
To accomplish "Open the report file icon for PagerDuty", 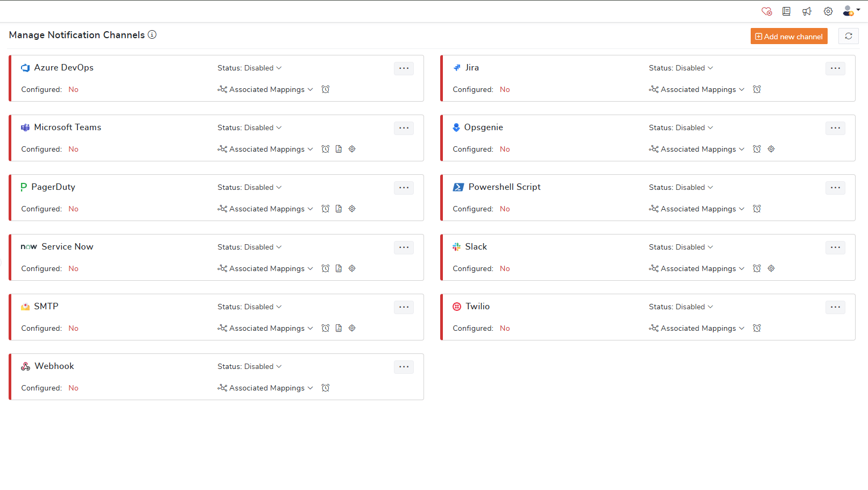I will pyautogui.click(x=338, y=209).
